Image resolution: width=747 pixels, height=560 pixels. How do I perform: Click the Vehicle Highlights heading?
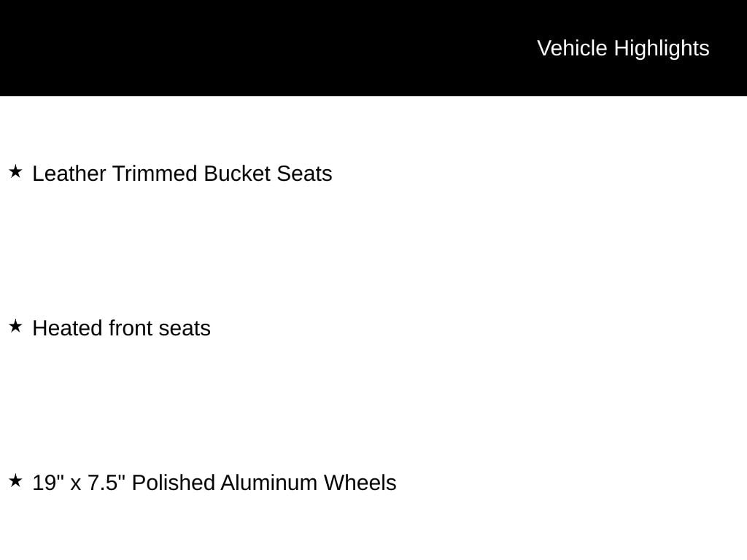pyautogui.click(x=623, y=49)
